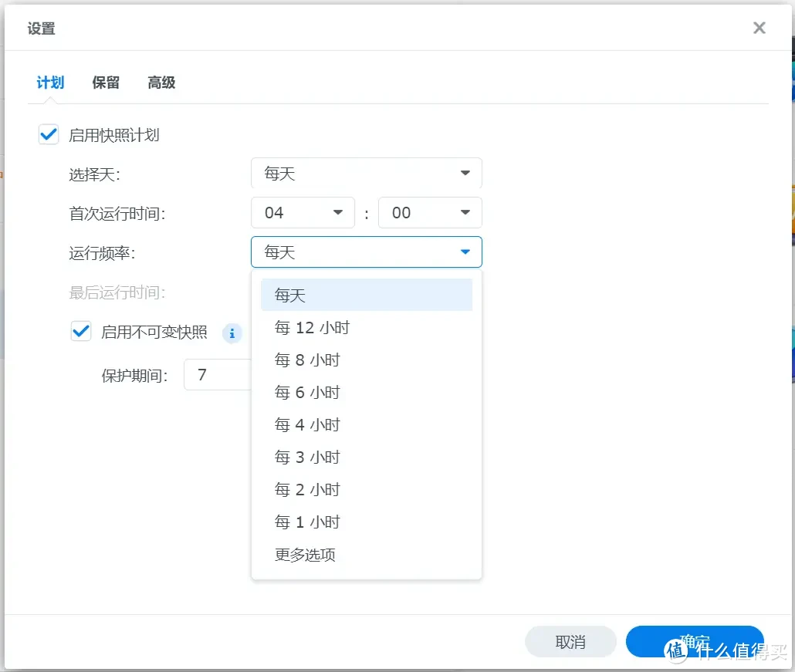The image size is (795, 672).
Task: Click the close X on the 设置 dialog
Action: (x=759, y=27)
